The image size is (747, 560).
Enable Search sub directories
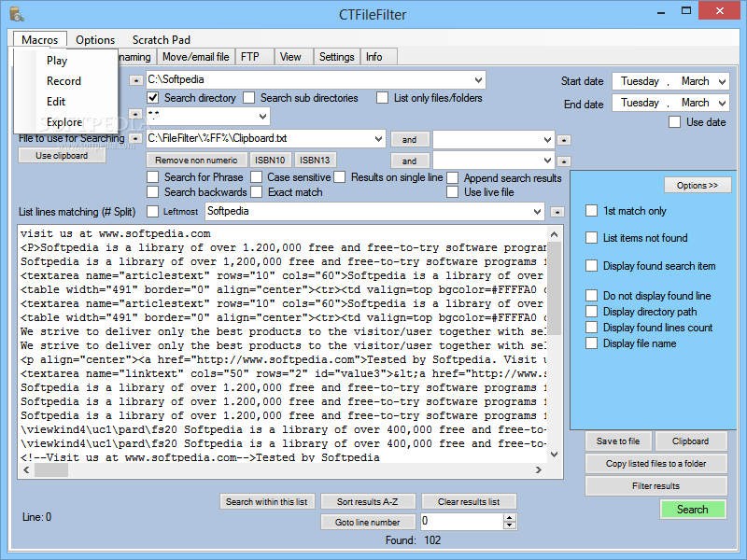248,98
